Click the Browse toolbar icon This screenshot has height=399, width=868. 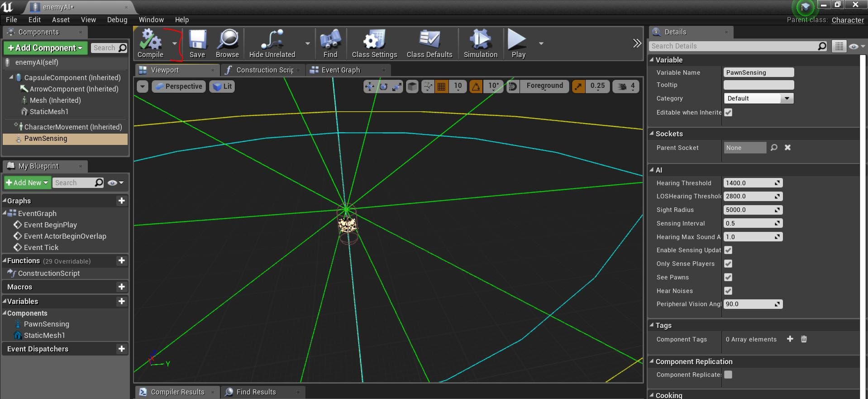pyautogui.click(x=227, y=43)
